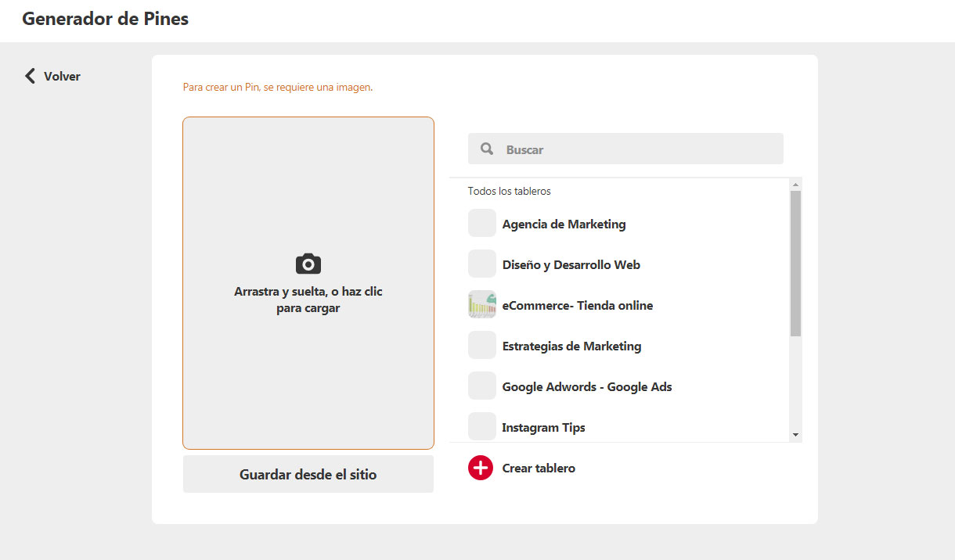Click the Agencia de Marketing board placeholder

pos(482,224)
